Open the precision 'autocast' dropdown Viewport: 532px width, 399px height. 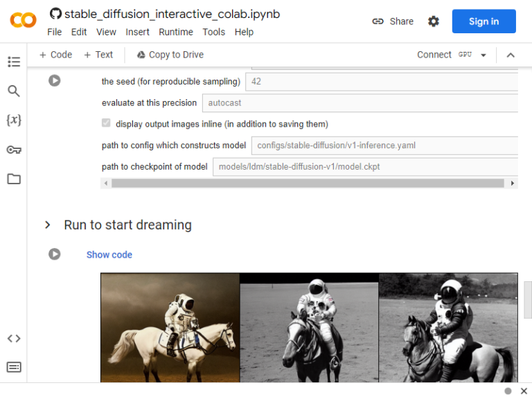click(360, 103)
